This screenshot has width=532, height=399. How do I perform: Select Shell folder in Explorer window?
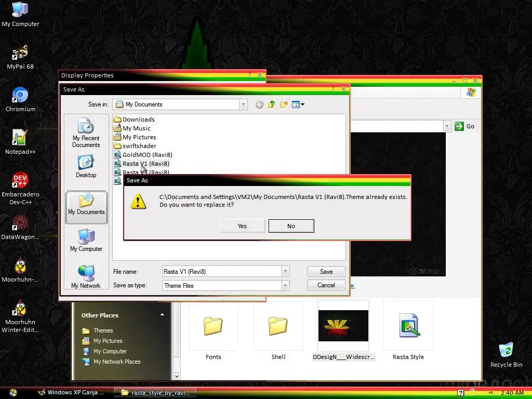pos(278,331)
